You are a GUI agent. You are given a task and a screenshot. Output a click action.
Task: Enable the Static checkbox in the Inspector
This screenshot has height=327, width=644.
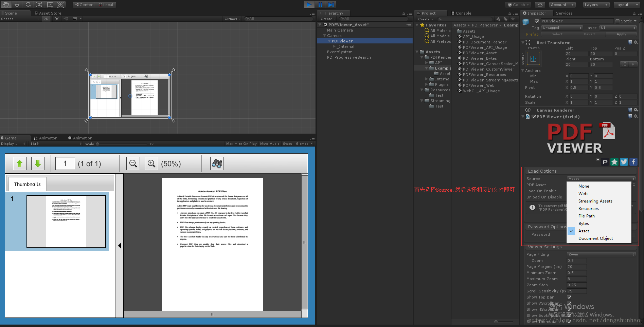click(618, 21)
